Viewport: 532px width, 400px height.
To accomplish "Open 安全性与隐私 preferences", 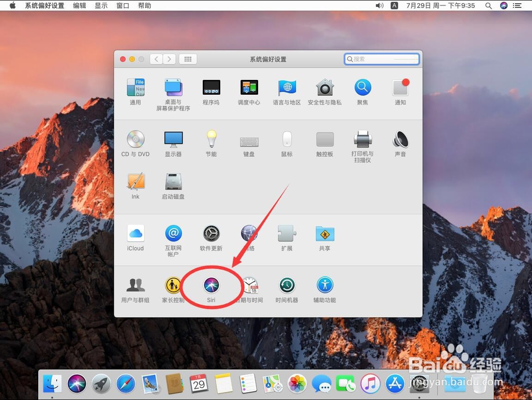I will (x=325, y=92).
